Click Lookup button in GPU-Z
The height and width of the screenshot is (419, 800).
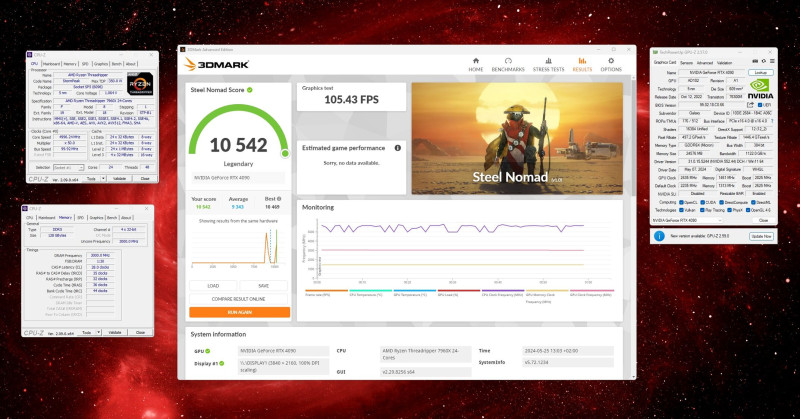coord(761,72)
